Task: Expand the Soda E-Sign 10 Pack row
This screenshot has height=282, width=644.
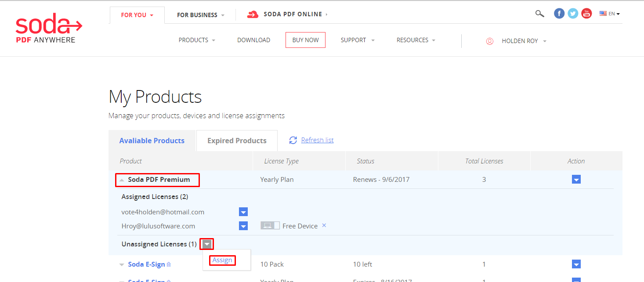Action: coord(122,265)
